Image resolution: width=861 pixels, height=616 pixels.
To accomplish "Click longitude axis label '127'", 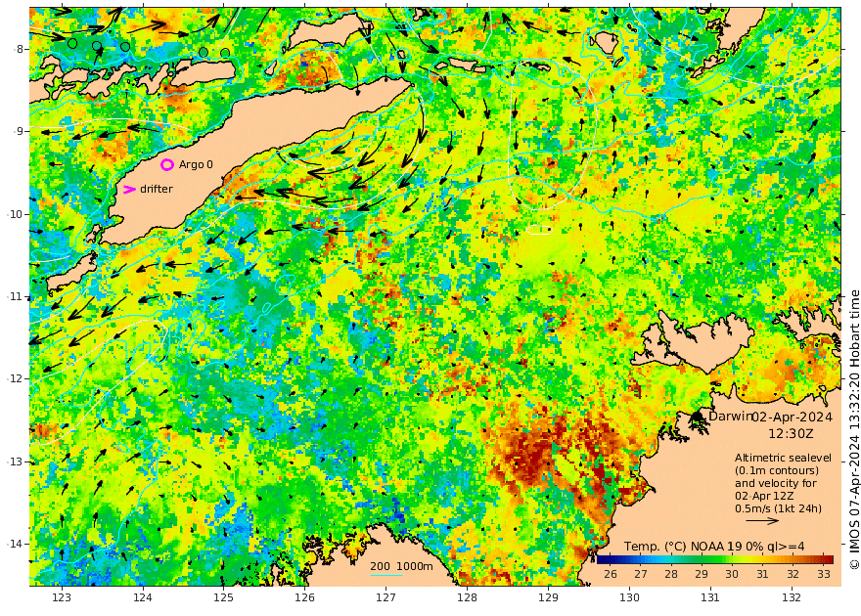I will click(386, 597).
